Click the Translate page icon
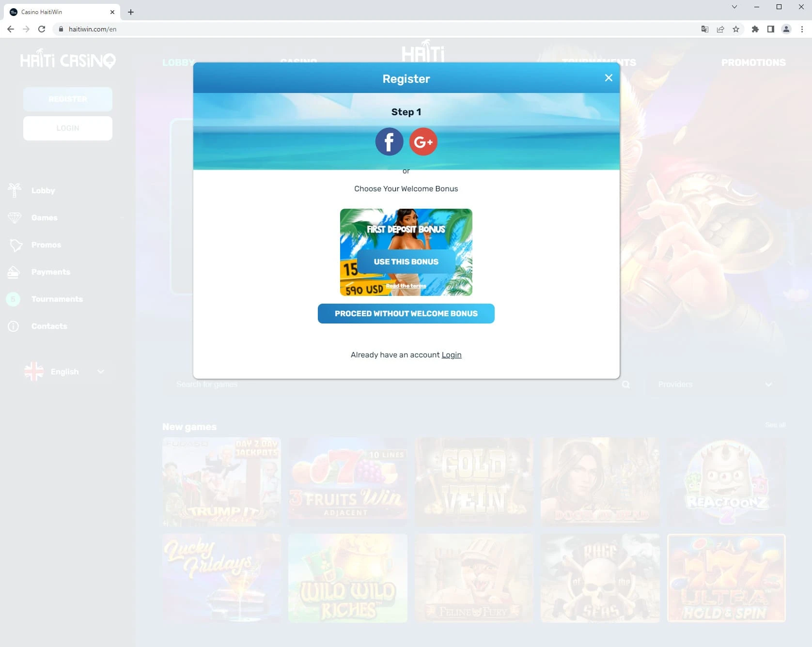812x647 pixels. (x=705, y=29)
